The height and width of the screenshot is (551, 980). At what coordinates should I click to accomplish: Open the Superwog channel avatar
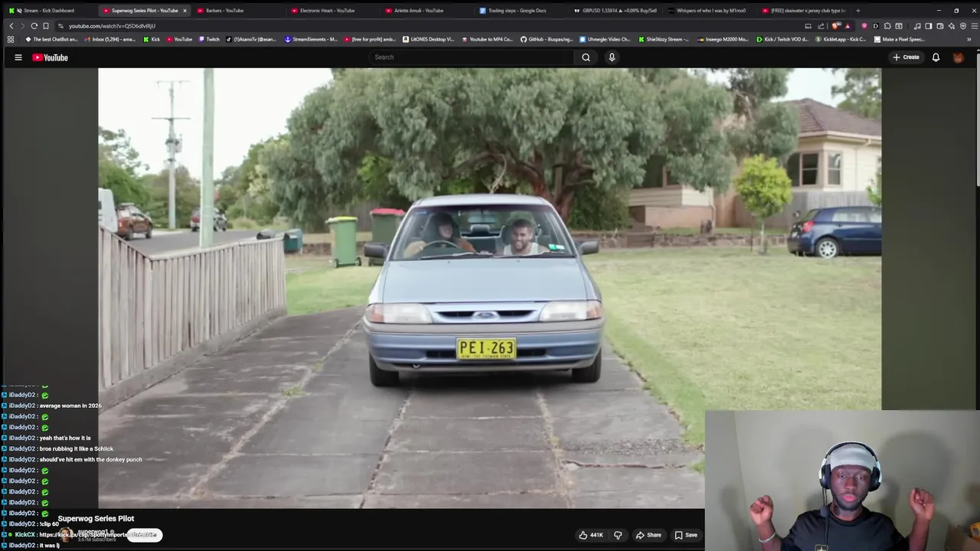pos(66,535)
